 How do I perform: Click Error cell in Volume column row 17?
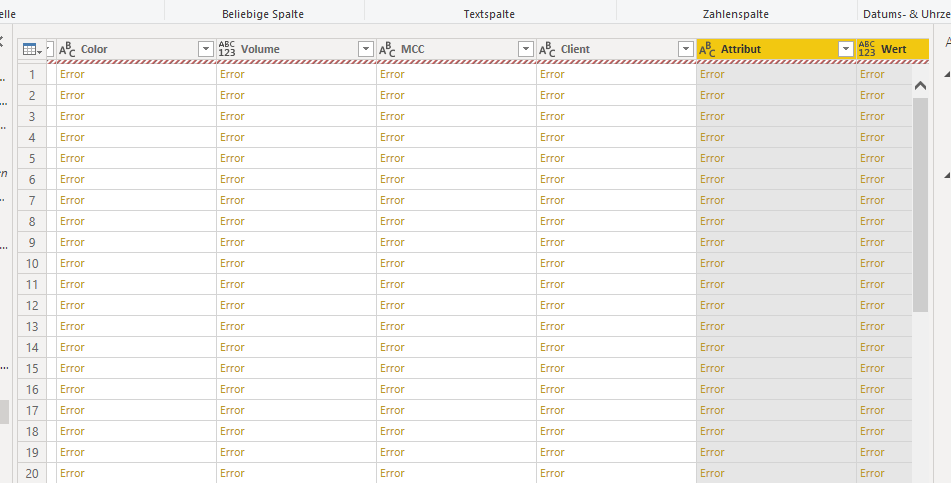(x=297, y=410)
